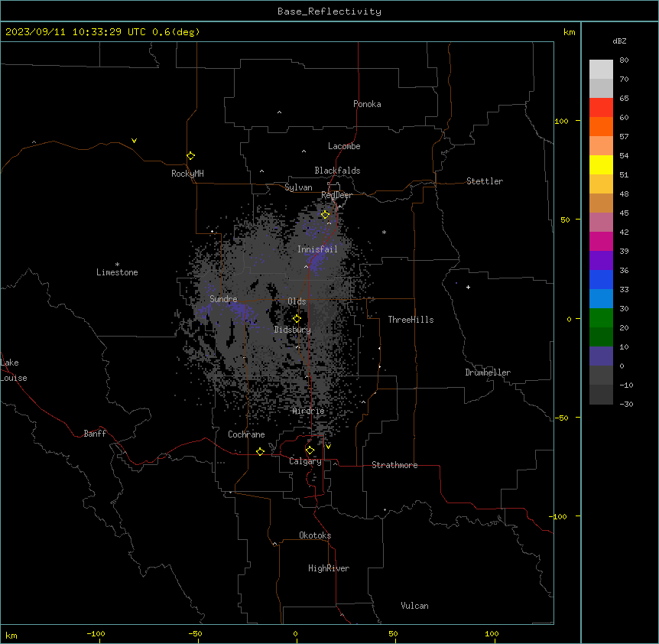Click the white asterisk marker northeast of Innisfail
659x644 pixels.
(x=384, y=232)
